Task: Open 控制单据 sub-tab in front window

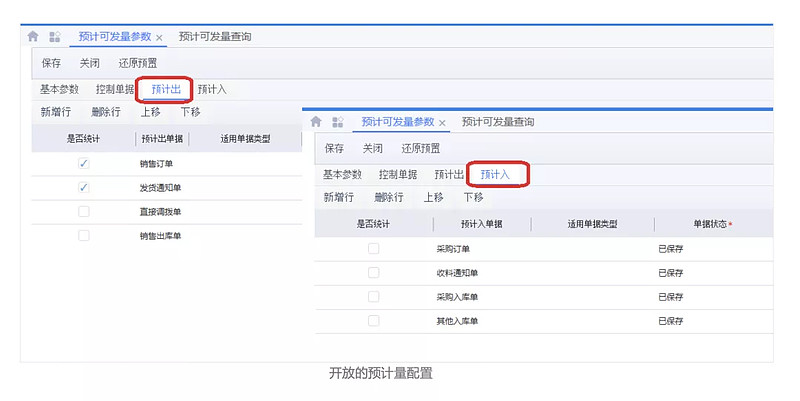Action: coord(398,174)
